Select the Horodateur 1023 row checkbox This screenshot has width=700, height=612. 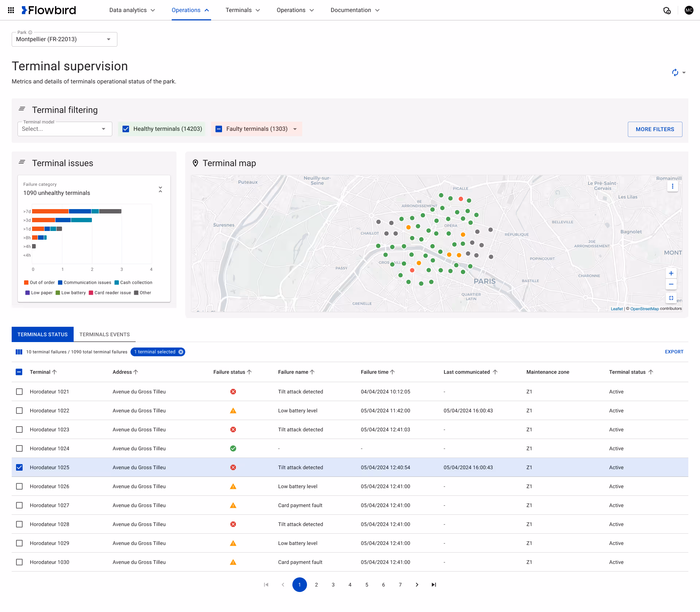19,429
